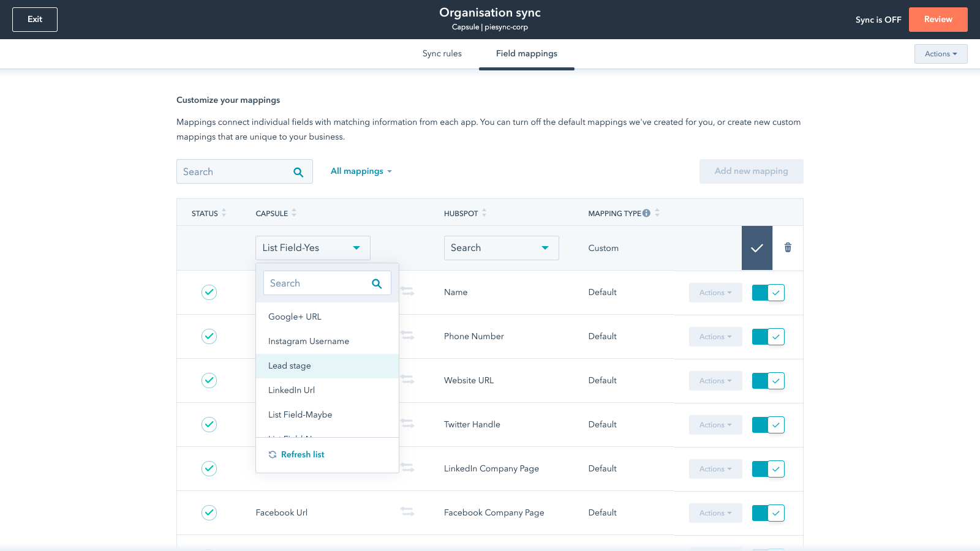Click the Review button
980x551 pixels.
[938, 20]
